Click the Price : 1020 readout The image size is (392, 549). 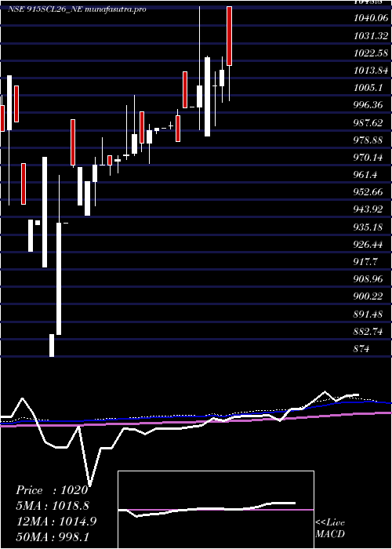click(52, 490)
